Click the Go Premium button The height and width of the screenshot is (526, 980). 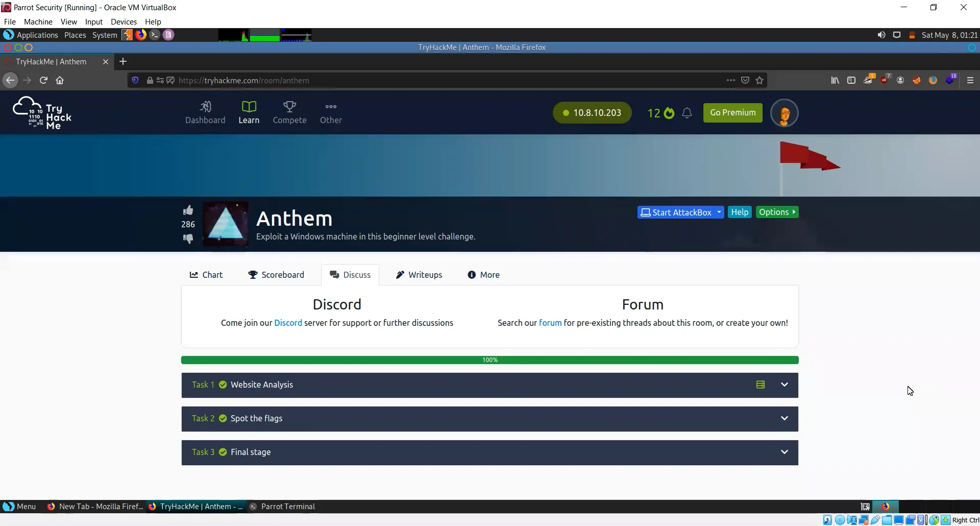(x=732, y=113)
